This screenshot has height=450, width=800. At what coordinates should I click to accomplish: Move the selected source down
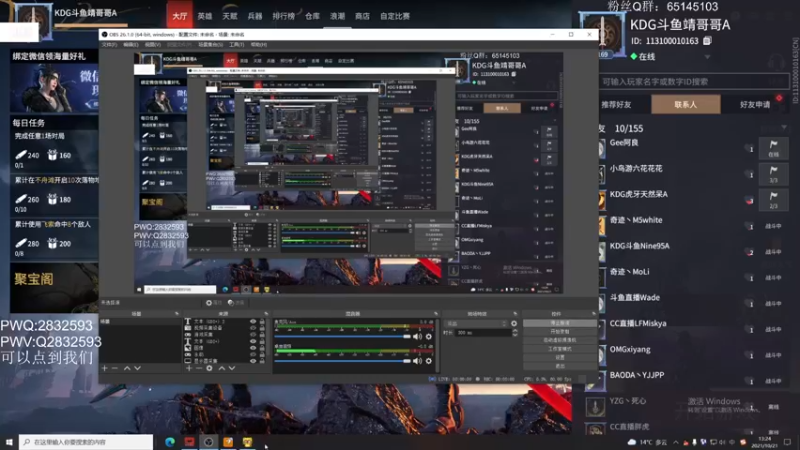tap(232, 368)
